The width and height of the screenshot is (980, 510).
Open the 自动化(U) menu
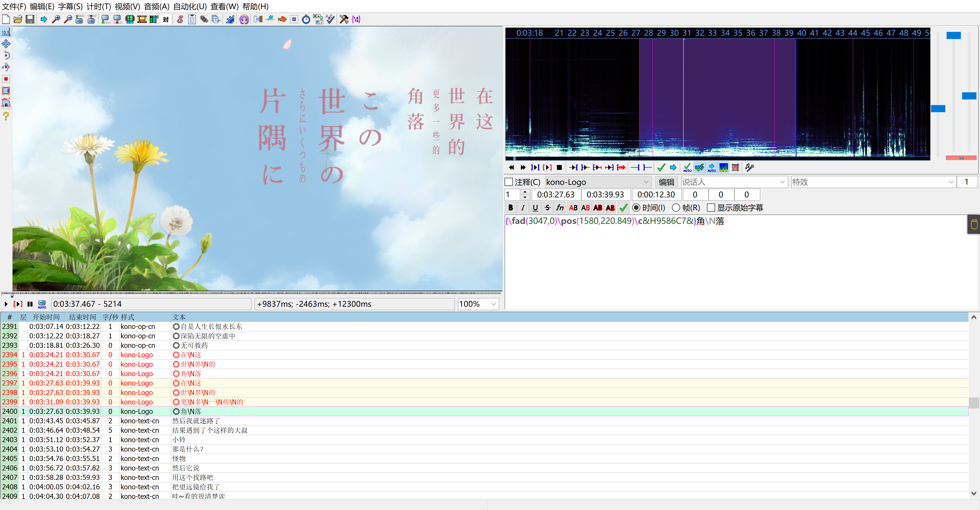(x=190, y=6)
